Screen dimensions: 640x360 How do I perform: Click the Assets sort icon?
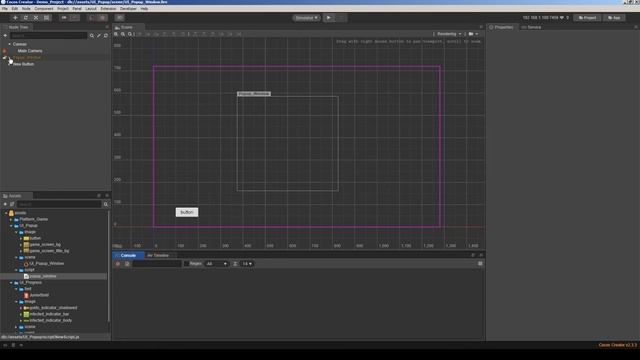(x=12, y=204)
